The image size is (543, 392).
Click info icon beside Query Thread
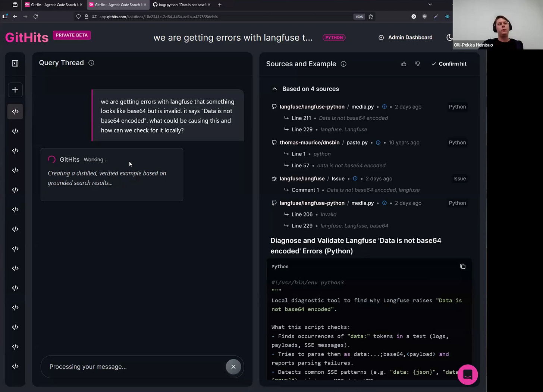(91, 63)
